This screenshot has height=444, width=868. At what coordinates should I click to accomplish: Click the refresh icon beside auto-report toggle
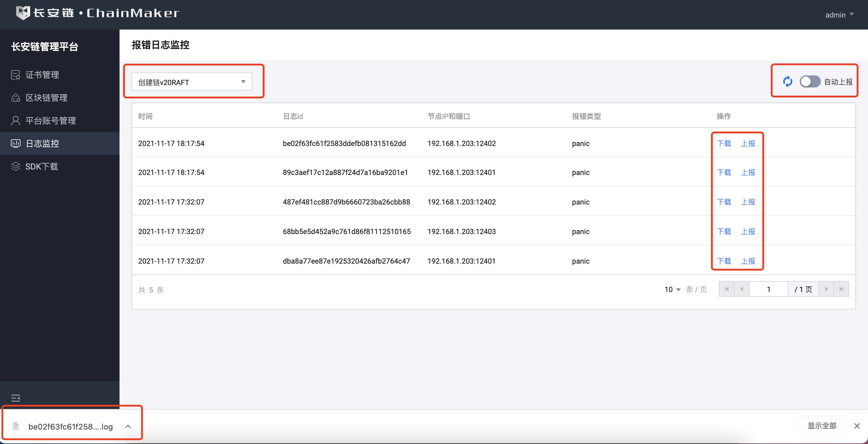[x=787, y=81]
